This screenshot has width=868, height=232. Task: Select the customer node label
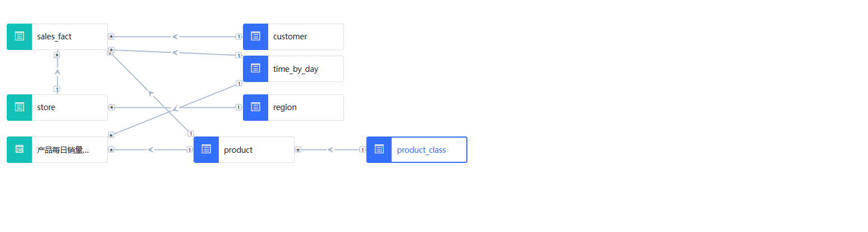(x=290, y=37)
